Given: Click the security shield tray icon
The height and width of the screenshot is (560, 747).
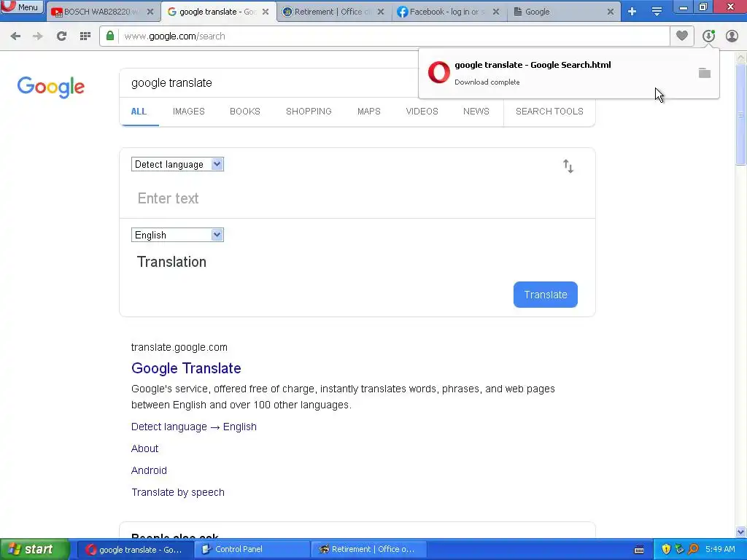Looking at the screenshot, I should (666, 550).
